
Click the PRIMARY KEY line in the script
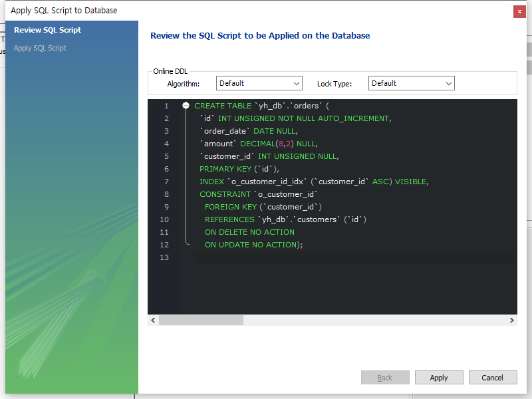point(236,168)
